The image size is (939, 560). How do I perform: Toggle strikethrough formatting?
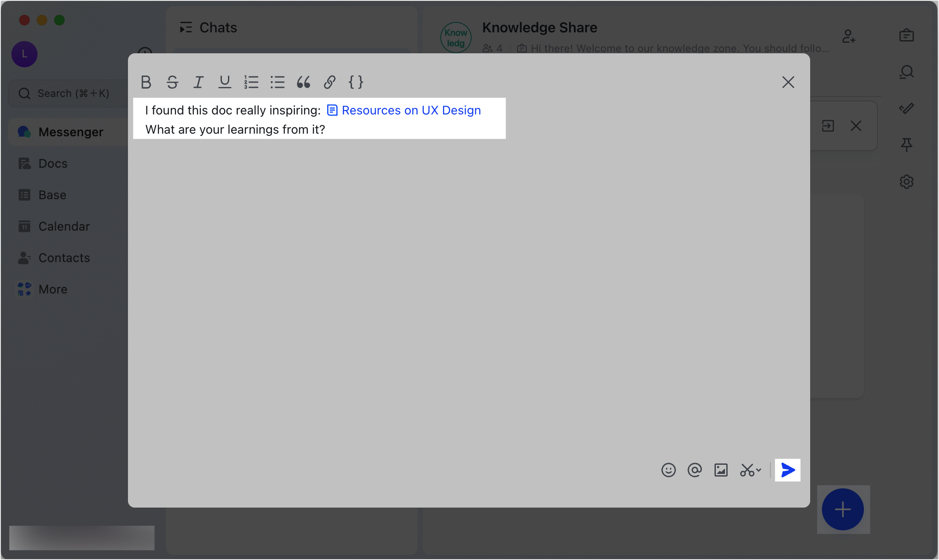coord(173,82)
